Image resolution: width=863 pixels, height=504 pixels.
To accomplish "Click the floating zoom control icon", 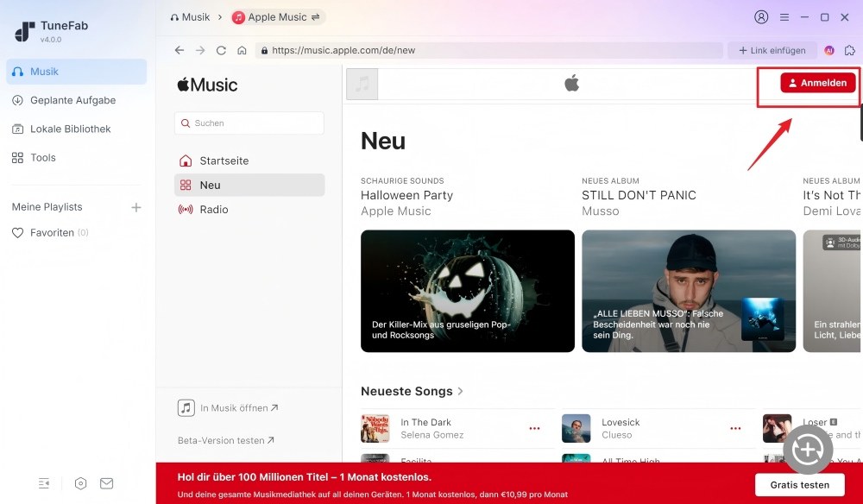I will tap(807, 450).
